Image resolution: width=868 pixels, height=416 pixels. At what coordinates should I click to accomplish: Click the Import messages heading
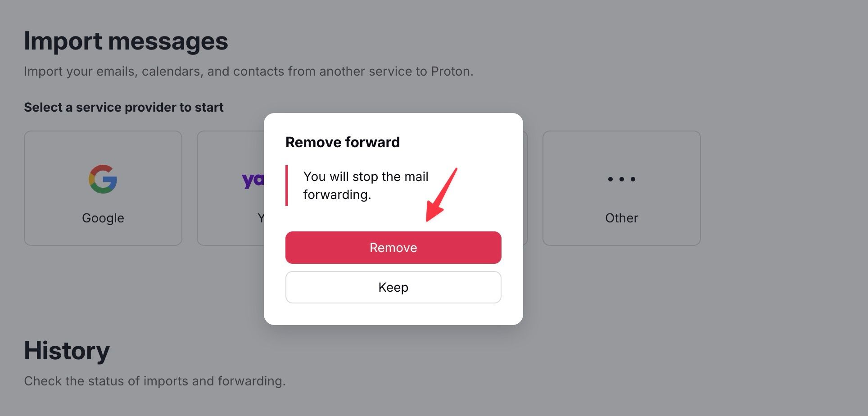[x=127, y=41]
